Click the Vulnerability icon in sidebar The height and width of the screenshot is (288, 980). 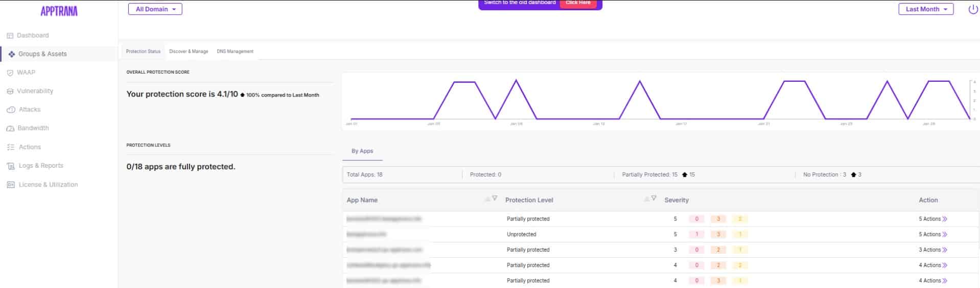(x=10, y=91)
